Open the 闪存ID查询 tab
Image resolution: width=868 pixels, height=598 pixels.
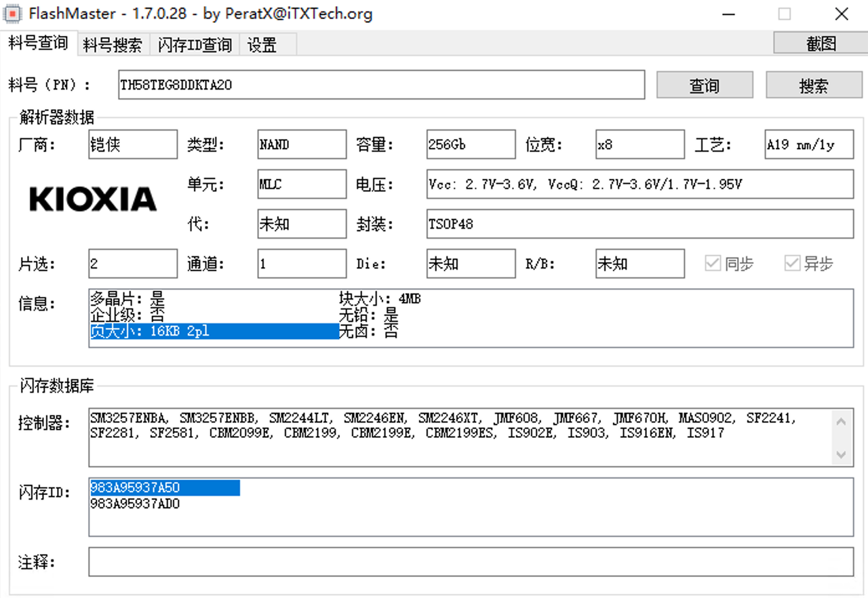coord(195,45)
